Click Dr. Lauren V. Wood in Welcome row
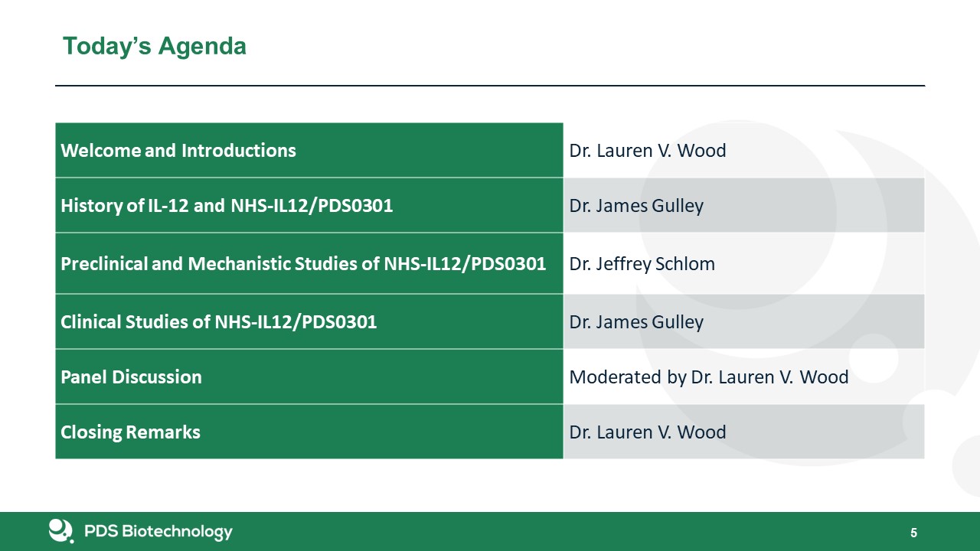 [648, 151]
